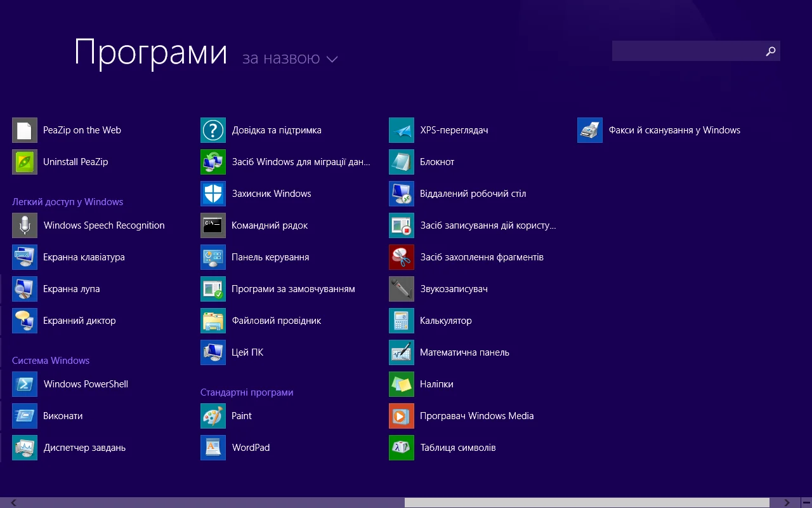Click the Програвач Windows Media icon
Viewport: 812px width, 508px height.
tap(402, 416)
